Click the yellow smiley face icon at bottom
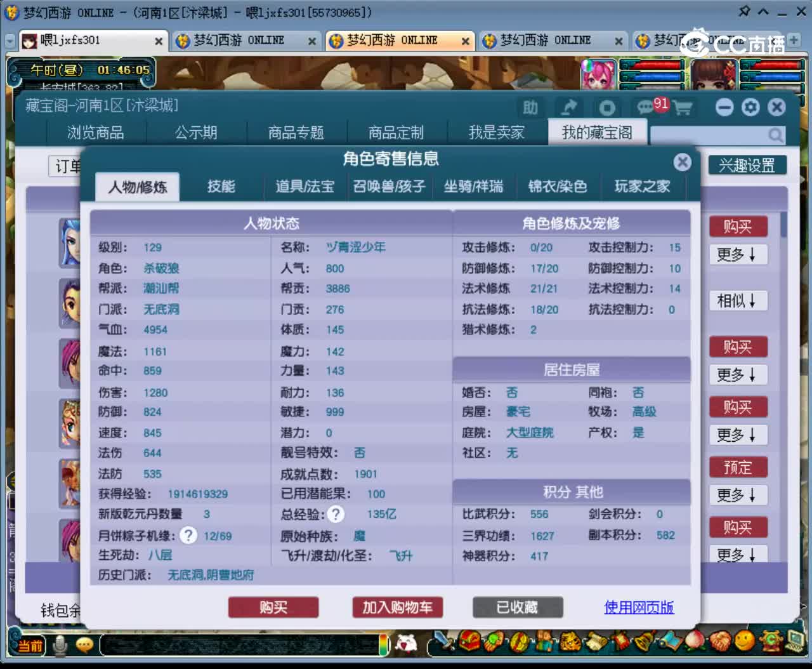Image resolution: width=812 pixels, height=669 pixels. tap(745, 640)
